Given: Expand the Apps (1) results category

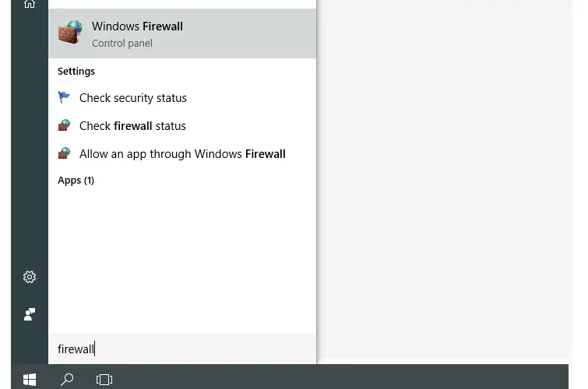Looking at the screenshot, I should point(76,180).
